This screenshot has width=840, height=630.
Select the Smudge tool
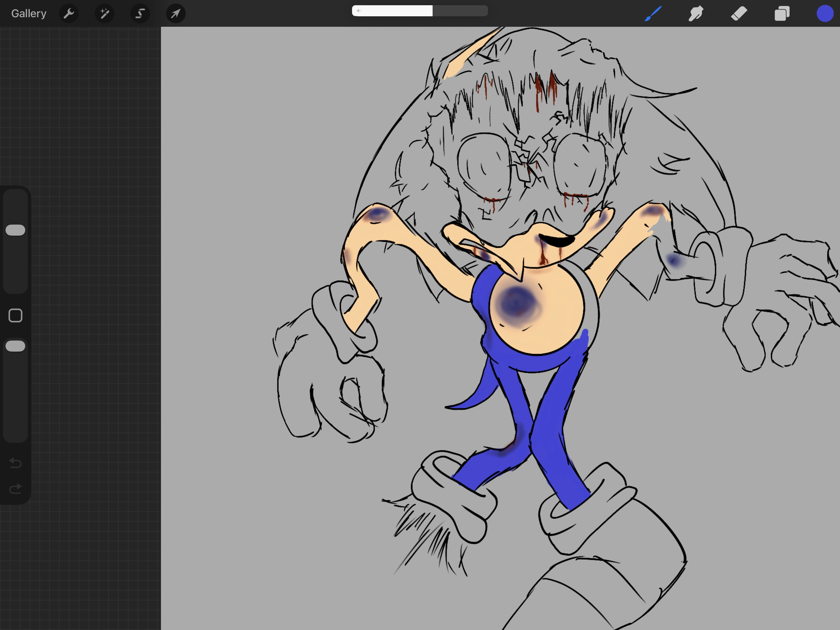point(696,14)
